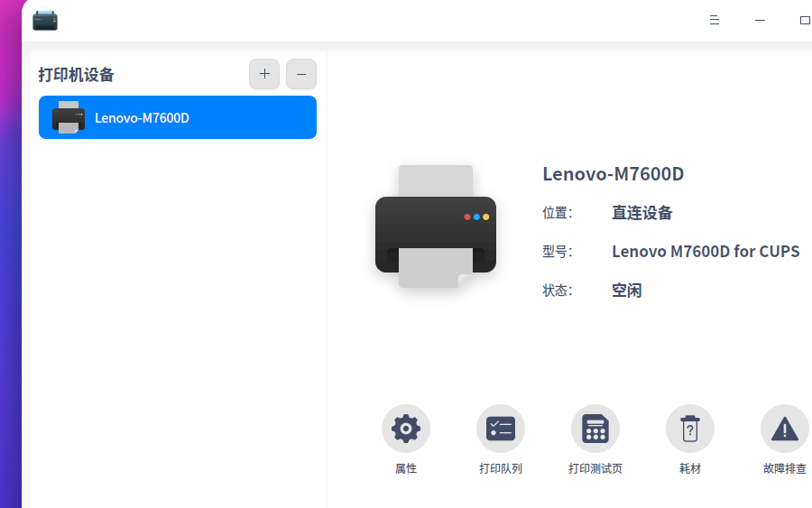Screen dimensions: 812x508
Task: Select Lenovo-M7600D in the printer list
Action: click(x=178, y=117)
